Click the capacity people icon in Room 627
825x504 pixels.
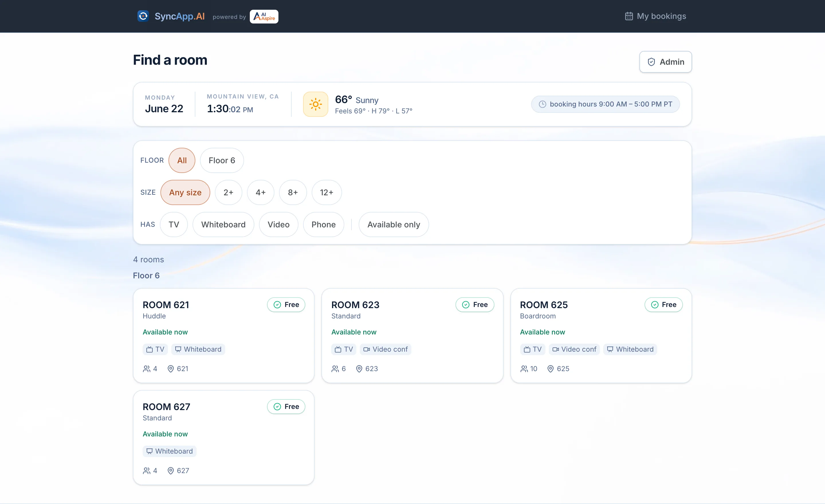146,470
